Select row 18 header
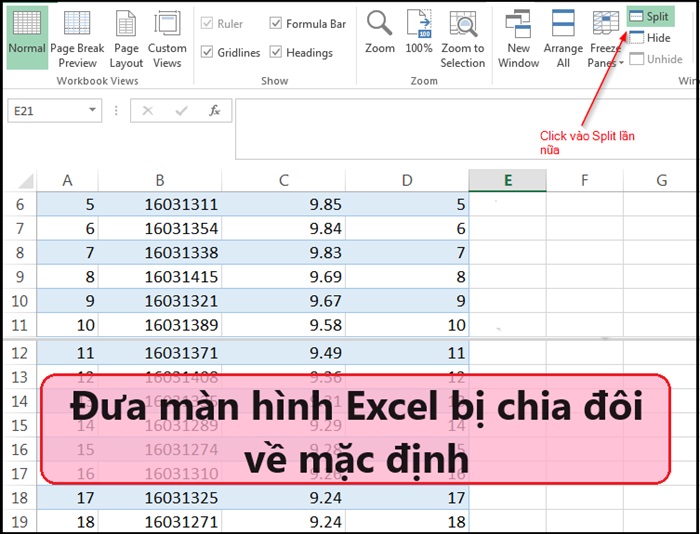The width and height of the screenshot is (700, 534). coord(20,498)
